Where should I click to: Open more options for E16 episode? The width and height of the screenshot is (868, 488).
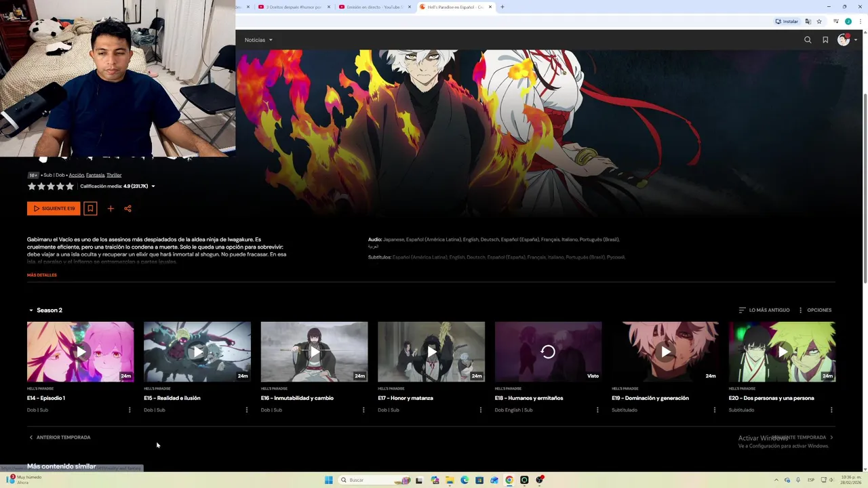[x=363, y=410]
